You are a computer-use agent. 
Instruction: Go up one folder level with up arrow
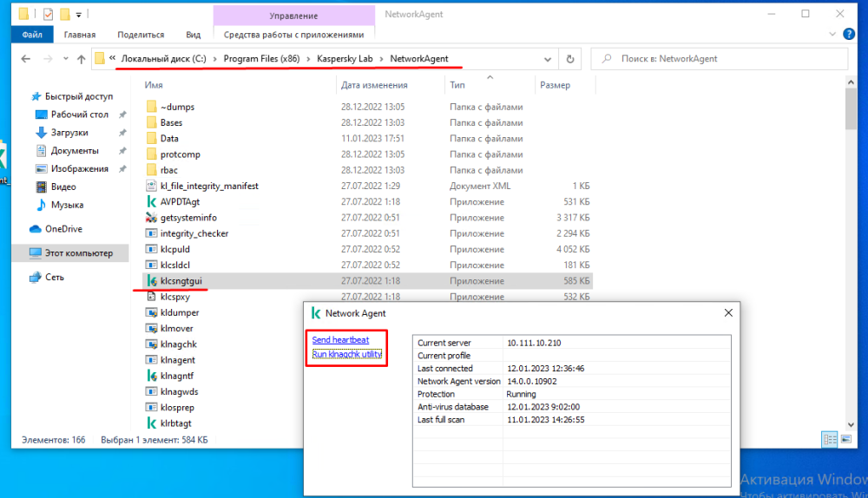tap(81, 59)
